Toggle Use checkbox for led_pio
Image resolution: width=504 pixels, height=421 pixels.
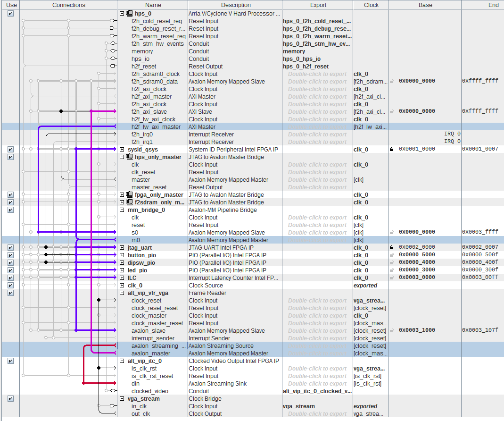[10, 270]
